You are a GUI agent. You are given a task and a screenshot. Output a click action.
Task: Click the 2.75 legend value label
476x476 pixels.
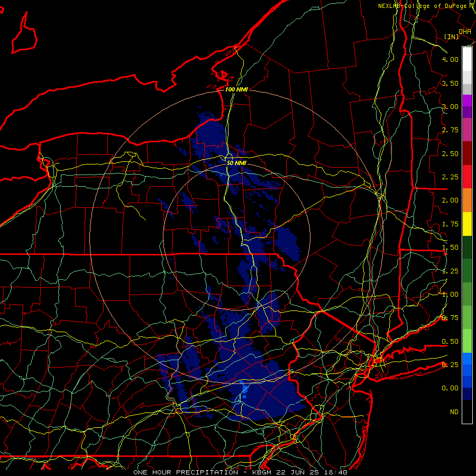(x=450, y=130)
